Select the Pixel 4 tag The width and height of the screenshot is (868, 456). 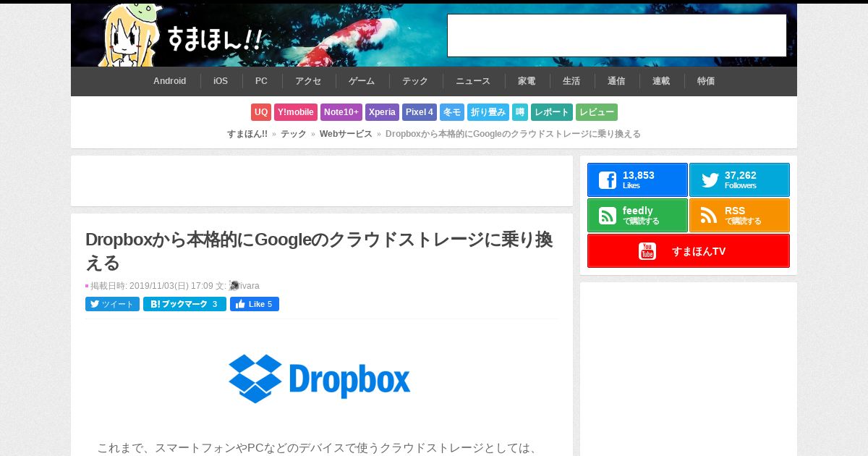click(x=420, y=112)
